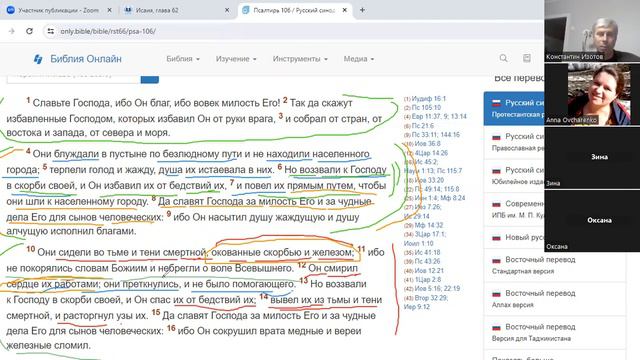The width and height of the screenshot is (640, 360).
Task: Open cross-reference Иов 36:8
Action: [x=427, y=143]
